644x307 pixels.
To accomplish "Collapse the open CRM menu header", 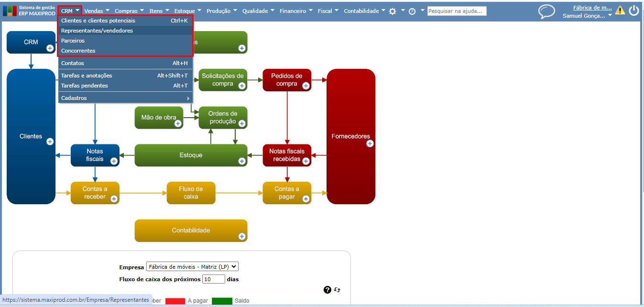I will click(70, 11).
